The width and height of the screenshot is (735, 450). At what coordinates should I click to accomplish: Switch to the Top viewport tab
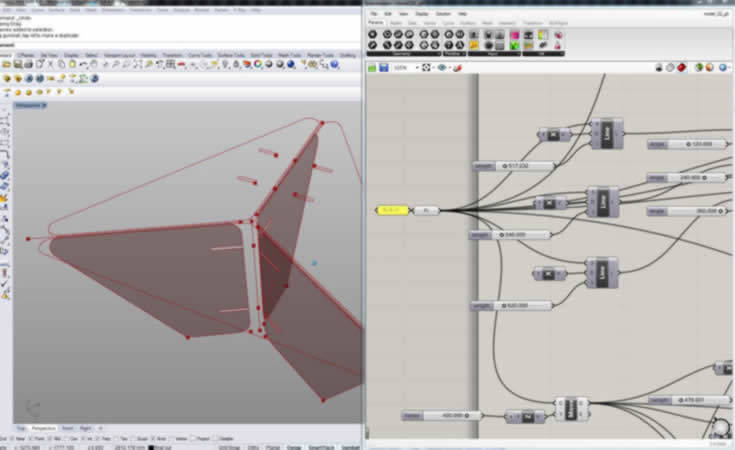(22, 428)
